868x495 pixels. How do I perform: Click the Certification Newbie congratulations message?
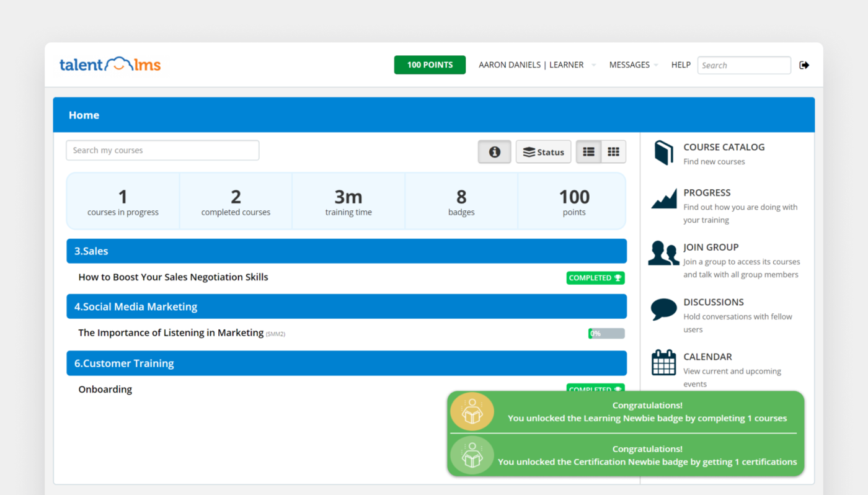pyautogui.click(x=647, y=455)
